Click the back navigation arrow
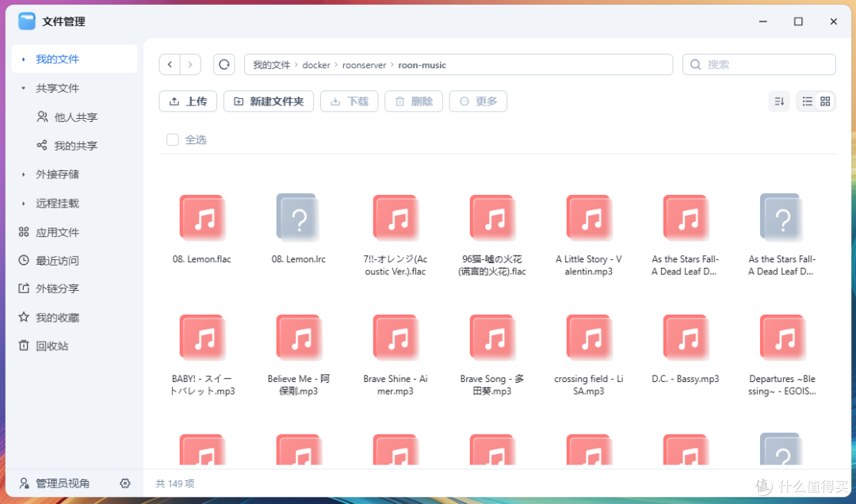Screen dimensions: 856x504 point(170,64)
